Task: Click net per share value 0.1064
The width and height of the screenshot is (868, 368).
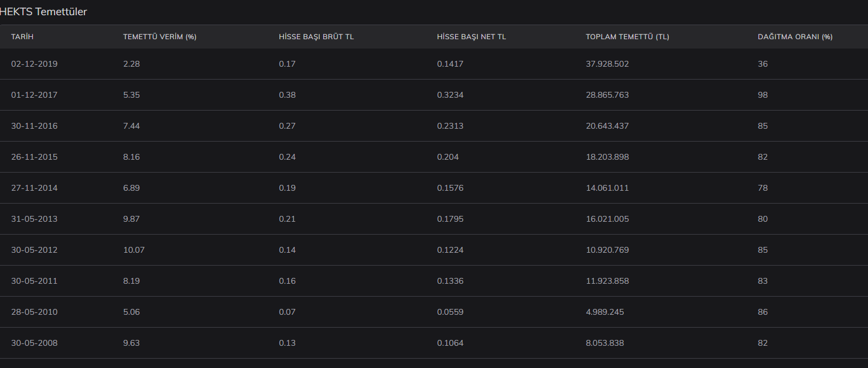Action: [450, 343]
